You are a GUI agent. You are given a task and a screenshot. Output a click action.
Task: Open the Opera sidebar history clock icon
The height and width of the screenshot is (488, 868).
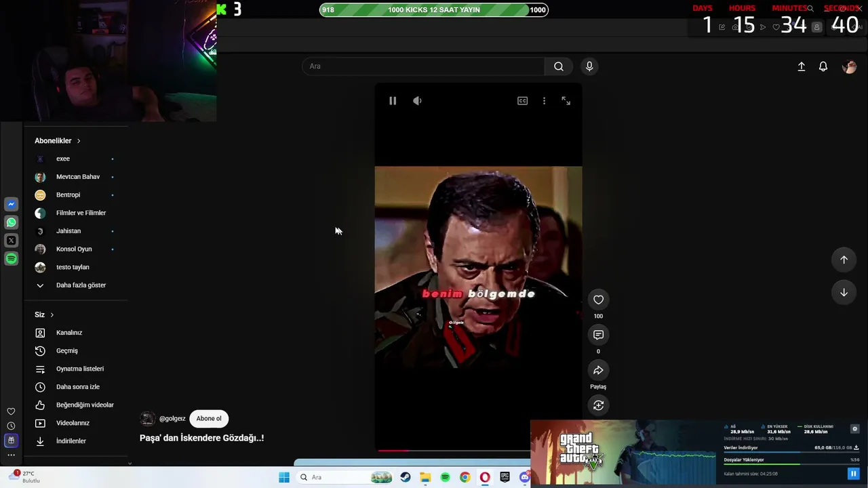[x=11, y=426]
